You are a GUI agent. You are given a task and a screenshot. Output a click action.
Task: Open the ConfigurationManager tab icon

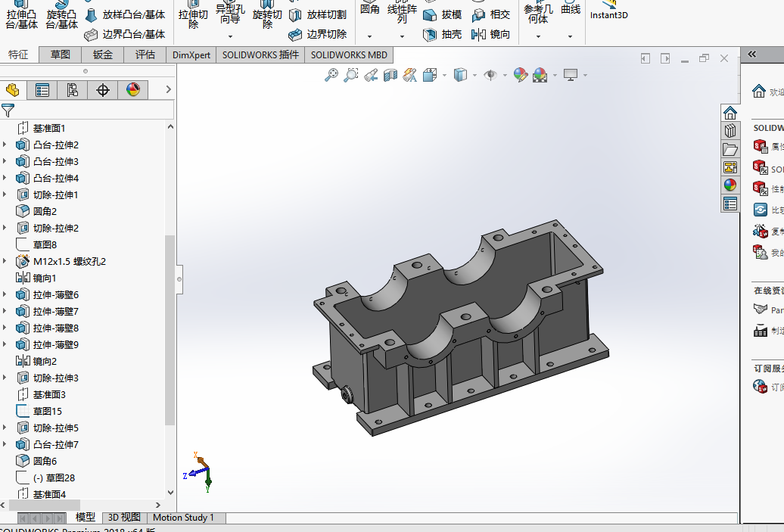click(72, 90)
